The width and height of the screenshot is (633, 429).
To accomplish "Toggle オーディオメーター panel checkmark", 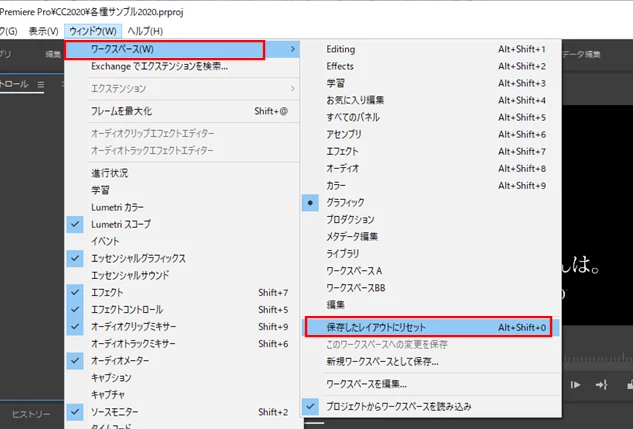I will pos(75,360).
